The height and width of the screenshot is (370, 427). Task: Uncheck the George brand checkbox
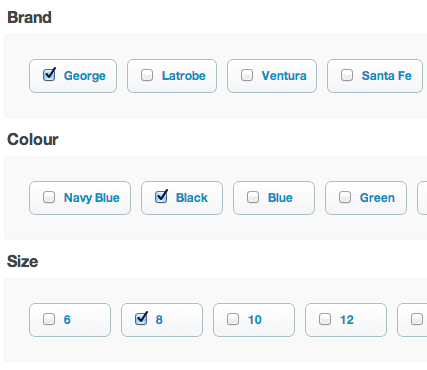[49, 75]
